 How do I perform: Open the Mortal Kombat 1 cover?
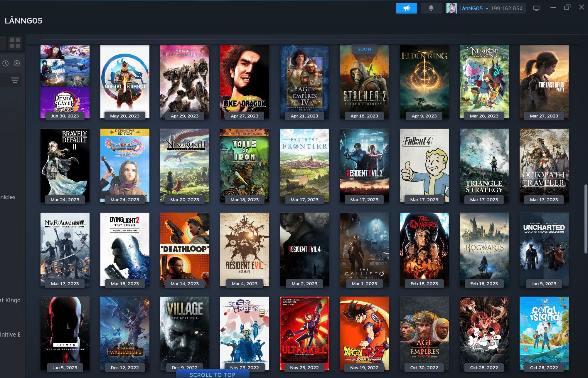point(125,82)
